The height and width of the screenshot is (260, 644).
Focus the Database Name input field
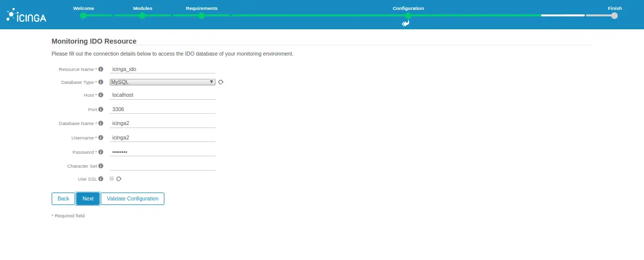pyautogui.click(x=162, y=123)
